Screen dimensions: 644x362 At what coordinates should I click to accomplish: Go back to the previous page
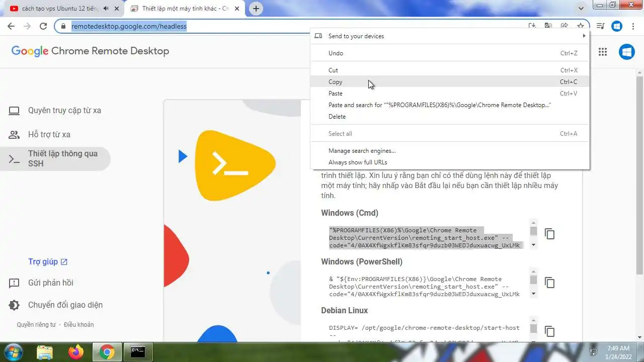(11, 26)
